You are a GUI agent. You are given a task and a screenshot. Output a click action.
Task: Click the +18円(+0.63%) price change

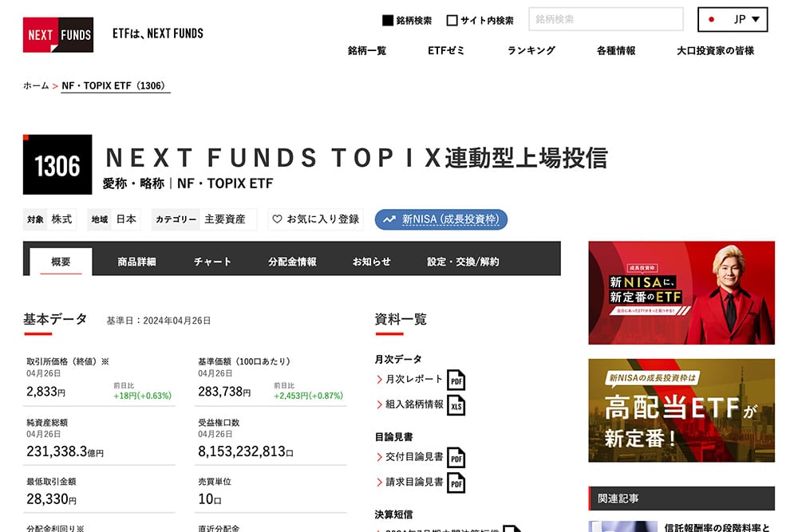tap(143, 396)
